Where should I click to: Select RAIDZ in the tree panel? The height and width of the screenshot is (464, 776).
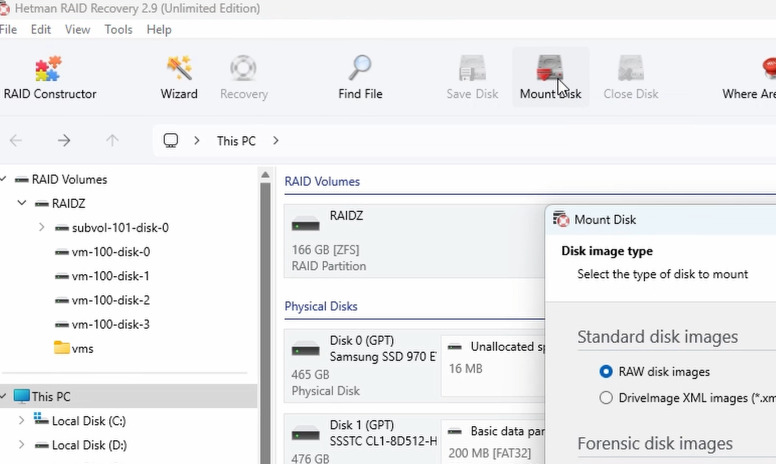click(x=68, y=203)
